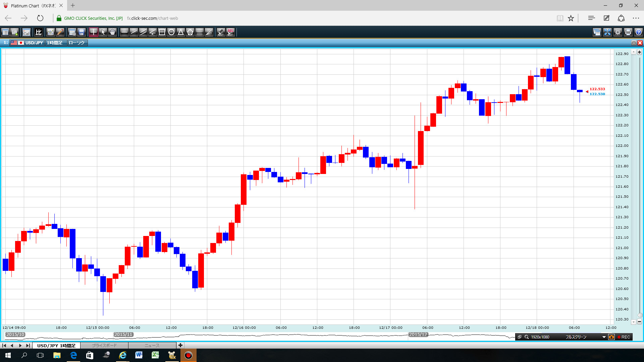The width and height of the screenshot is (644, 362).
Task: Open the comparison chart (比) tool
Action: pos(39,32)
